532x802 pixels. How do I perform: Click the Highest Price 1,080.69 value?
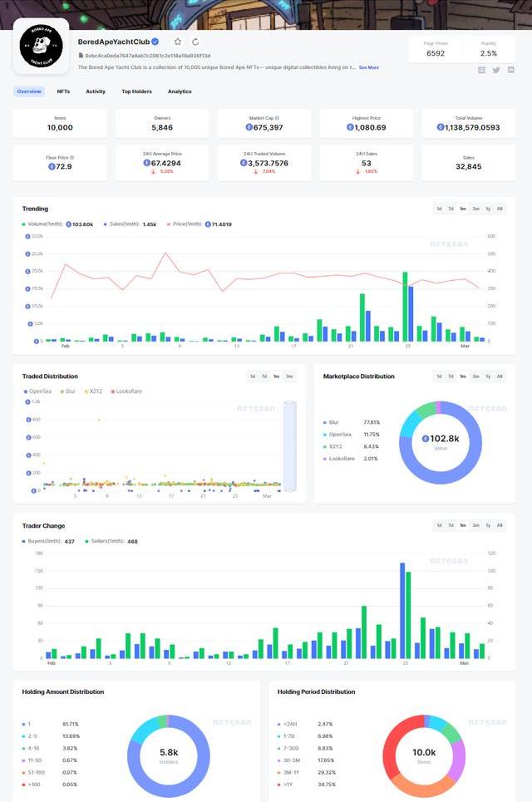(x=367, y=127)
